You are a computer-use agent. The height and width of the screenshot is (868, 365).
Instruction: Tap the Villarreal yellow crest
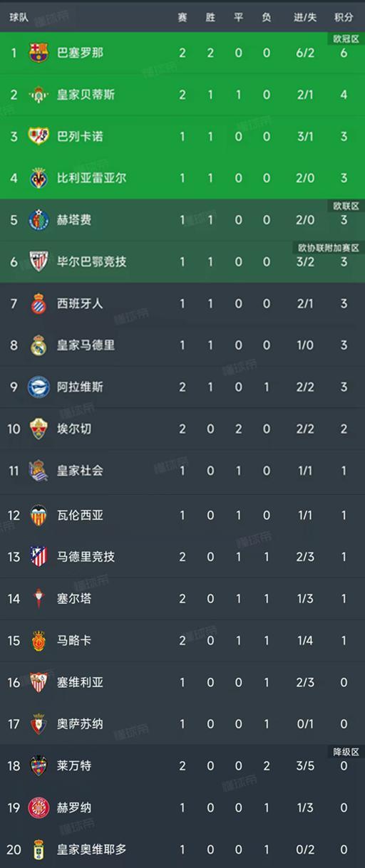(38, 178)
